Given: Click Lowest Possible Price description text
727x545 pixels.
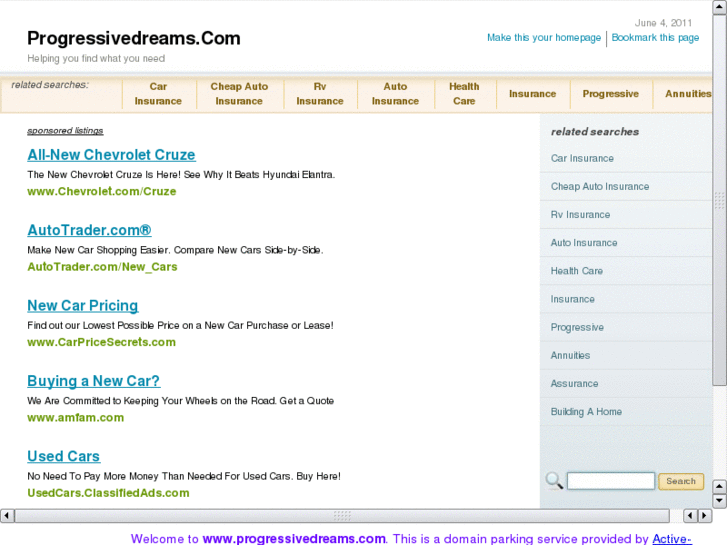Looking at the screenshot, I should (180, 326).
